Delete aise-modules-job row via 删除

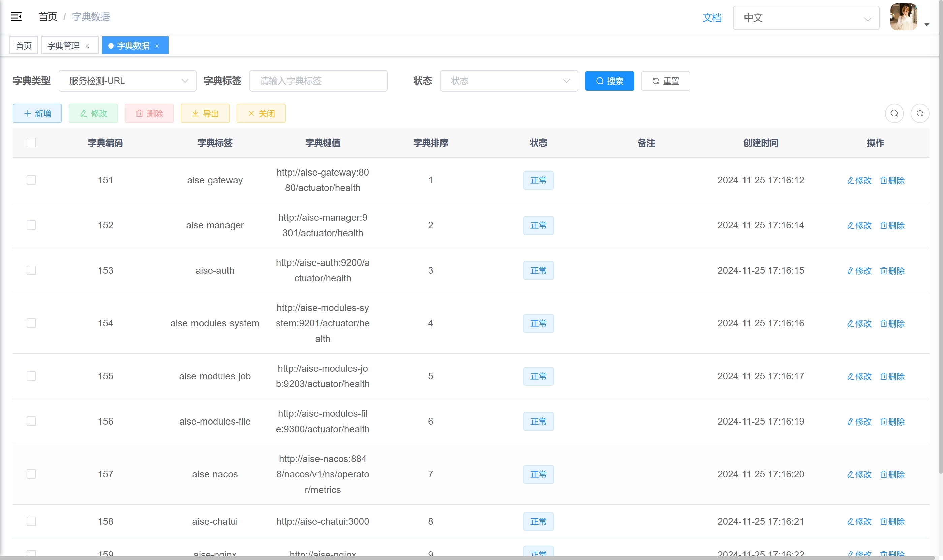892,377
